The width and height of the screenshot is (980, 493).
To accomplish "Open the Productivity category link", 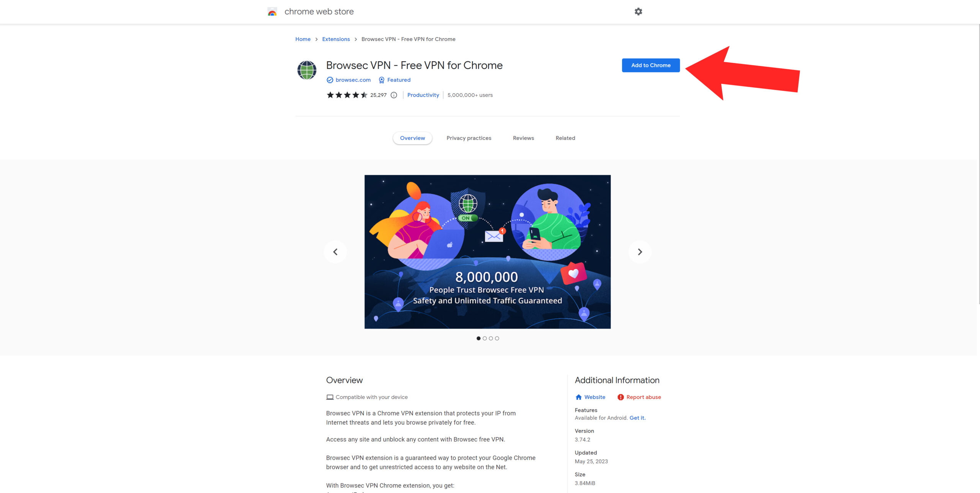I will pyautogui.click(x=423, y=95).
